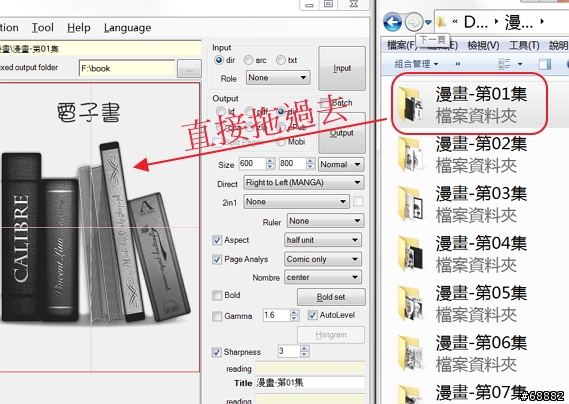Open the Nombre center dropdown
This screenshot has height=404, width=569.
coord(323,277)
